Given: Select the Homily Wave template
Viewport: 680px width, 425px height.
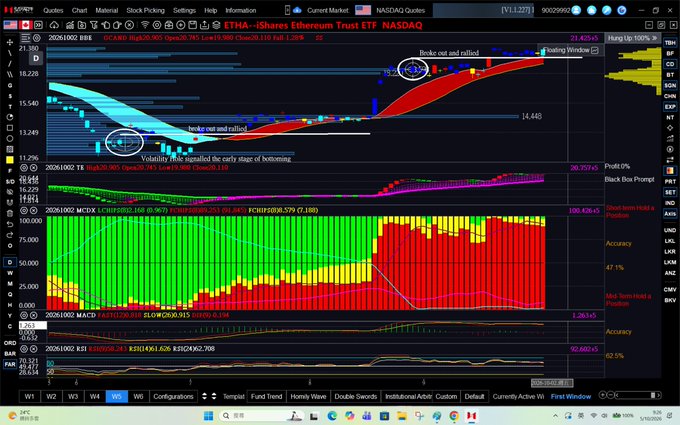Looking at the screenshot, I should tap(308, 396).
